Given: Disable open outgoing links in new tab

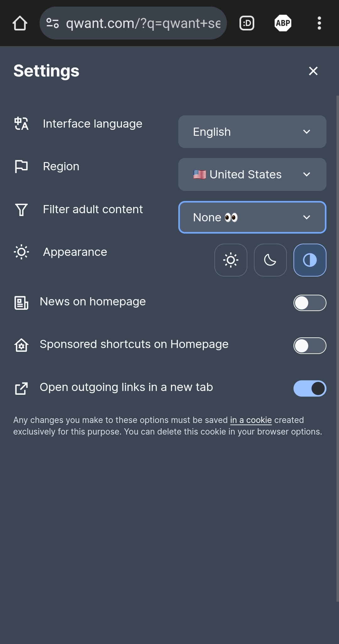Looking at the screenshot, I should point(310,388).
